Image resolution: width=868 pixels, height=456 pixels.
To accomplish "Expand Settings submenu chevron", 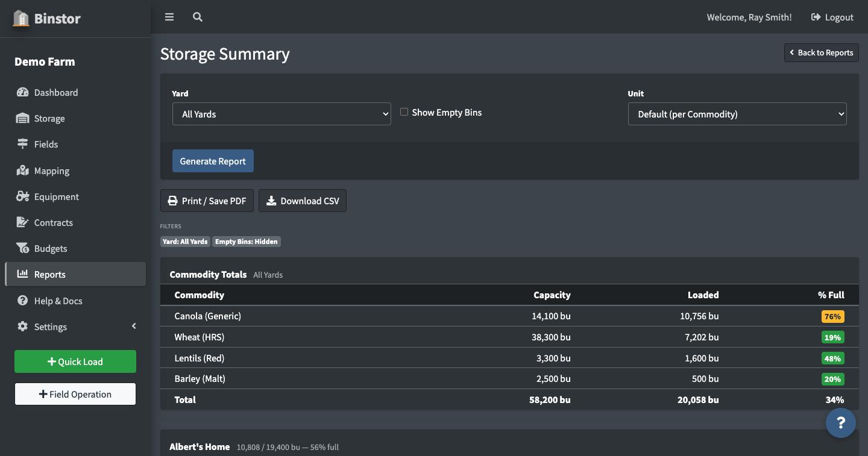I will (134, 326).
